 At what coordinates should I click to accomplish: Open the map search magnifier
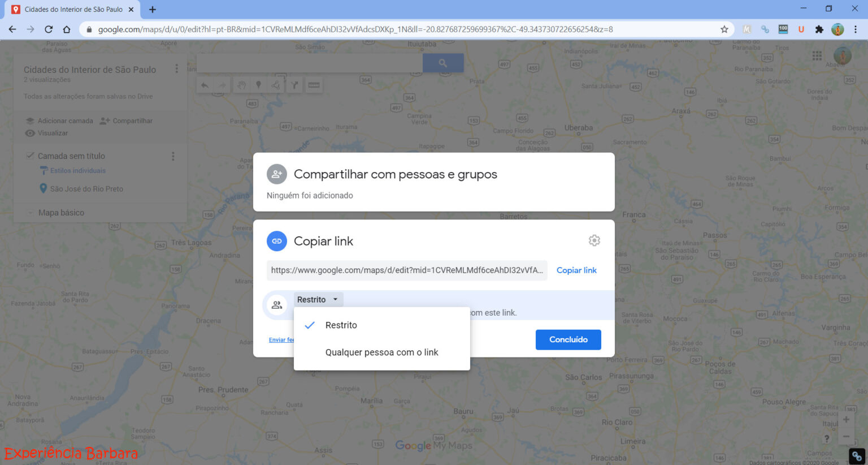tap(443, 62)
